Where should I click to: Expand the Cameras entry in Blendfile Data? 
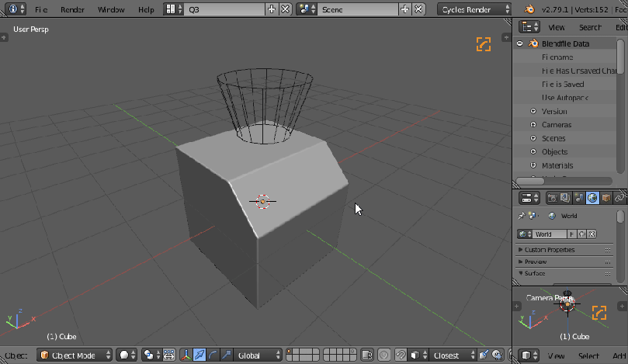[533, 125]
